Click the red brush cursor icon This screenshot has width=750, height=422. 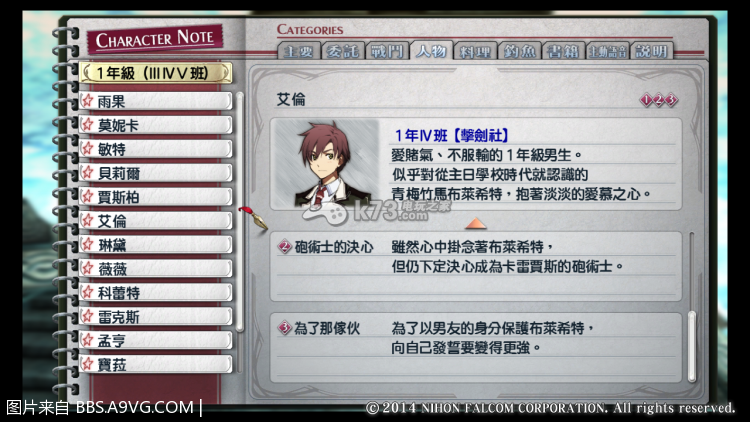[x=253, y=218]
